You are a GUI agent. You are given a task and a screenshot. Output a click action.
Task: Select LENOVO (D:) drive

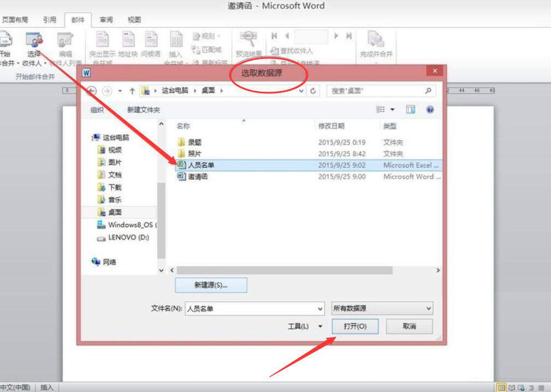[x=123, y=237]
